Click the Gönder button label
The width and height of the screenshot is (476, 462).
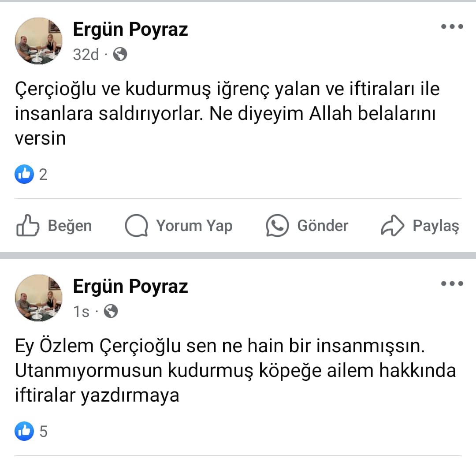[x=323, y=225]
